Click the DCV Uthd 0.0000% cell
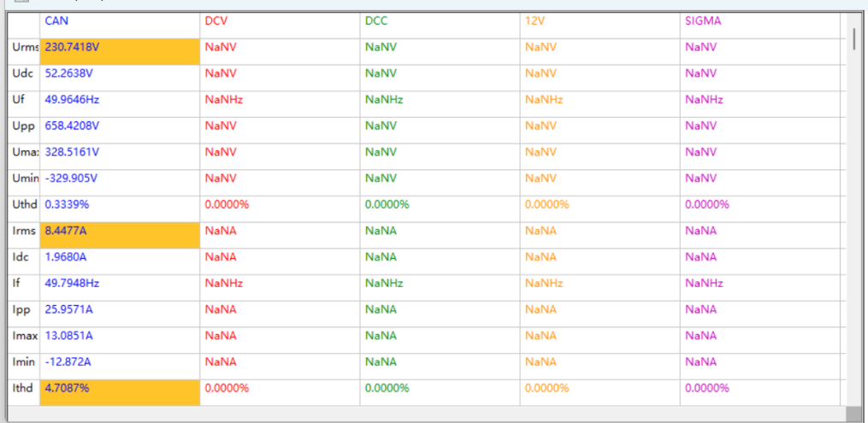This screenshot has width=868, height=423. pyautogui.click(x=227, y=205)
